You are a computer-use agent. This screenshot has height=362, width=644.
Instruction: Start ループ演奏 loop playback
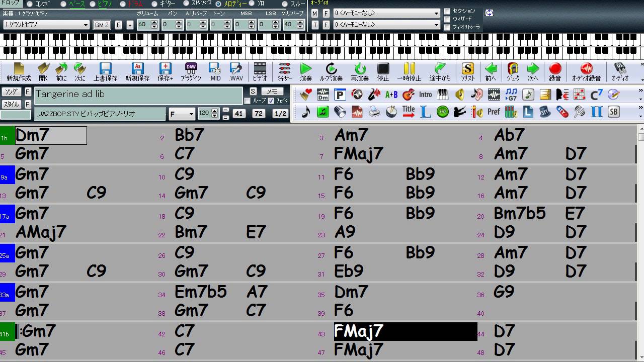(332, 72)
